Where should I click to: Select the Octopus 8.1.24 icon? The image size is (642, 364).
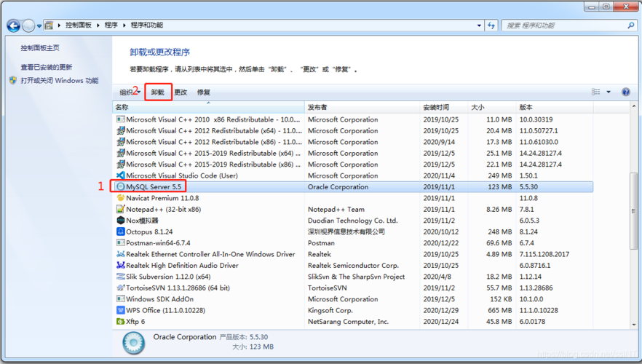click(x=120, y=232)
